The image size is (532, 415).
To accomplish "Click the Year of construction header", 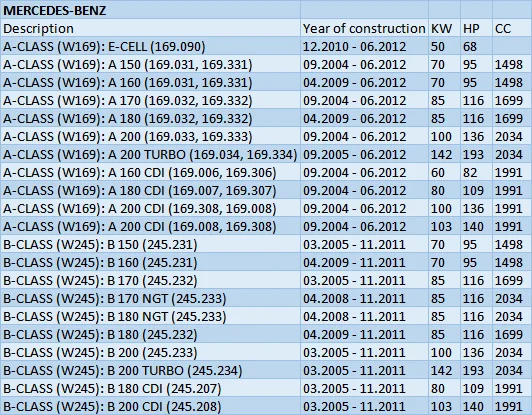I will tap(364, 28).
